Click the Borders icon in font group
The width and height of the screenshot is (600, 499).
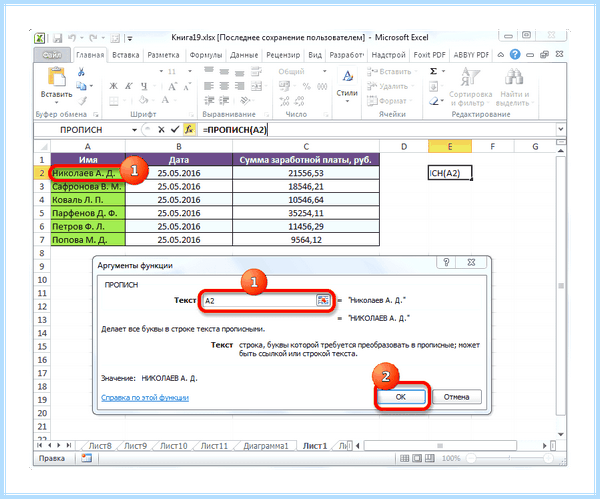tap(114, 101)
